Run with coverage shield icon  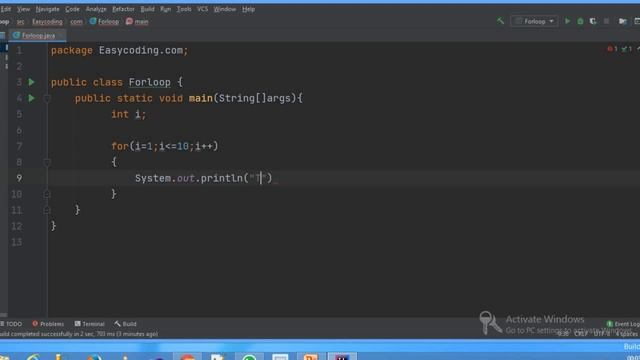pos(593,21)
